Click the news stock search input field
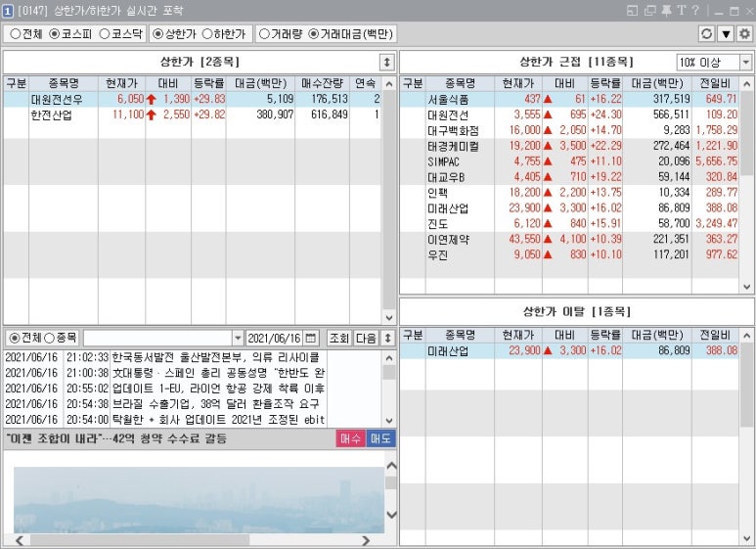Image resolution: width=756 pixels, height=549 pixels. pyautogui.click(x=158, y=338)
